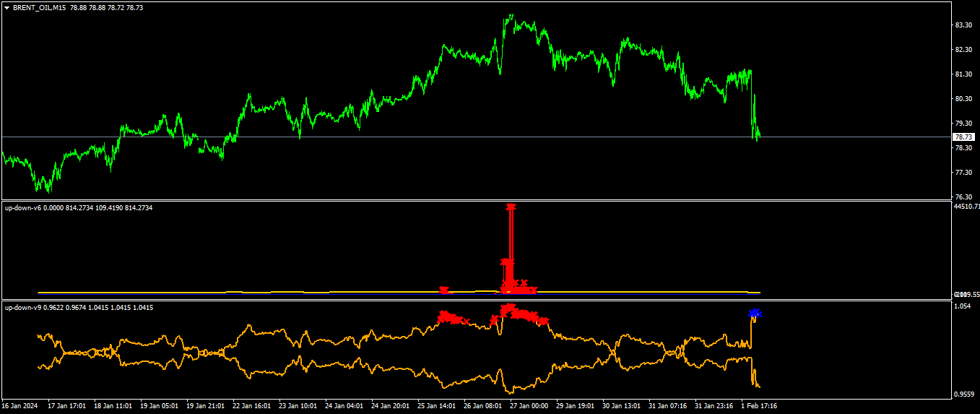
Task: Select the up-down-v6 indicator label
Action: coord(23,207)
